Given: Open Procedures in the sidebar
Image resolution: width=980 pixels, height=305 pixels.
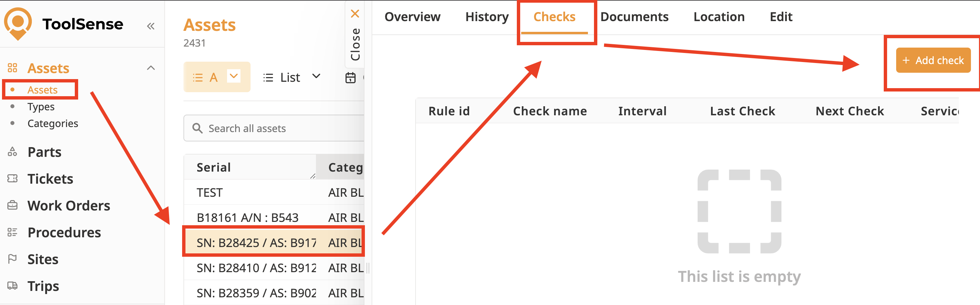Looking at the screenshot, I should [64, 232].
